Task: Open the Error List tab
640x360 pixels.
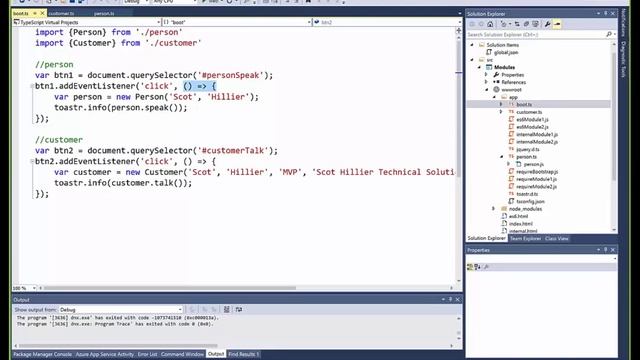Action: (147, 354)
